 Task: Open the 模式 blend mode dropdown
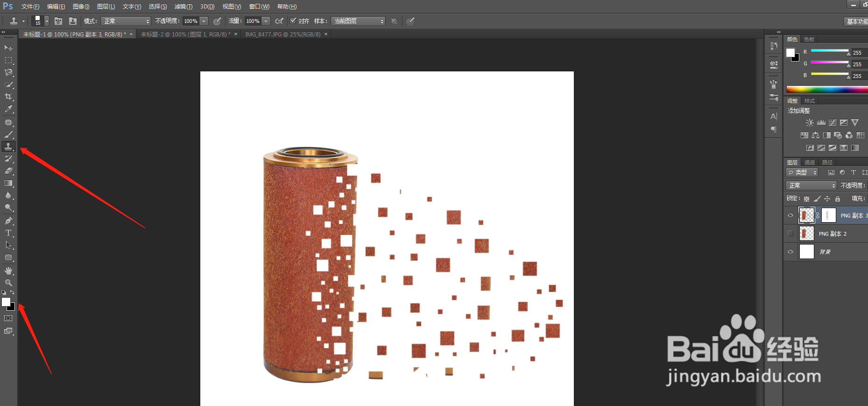coord(126,21)
